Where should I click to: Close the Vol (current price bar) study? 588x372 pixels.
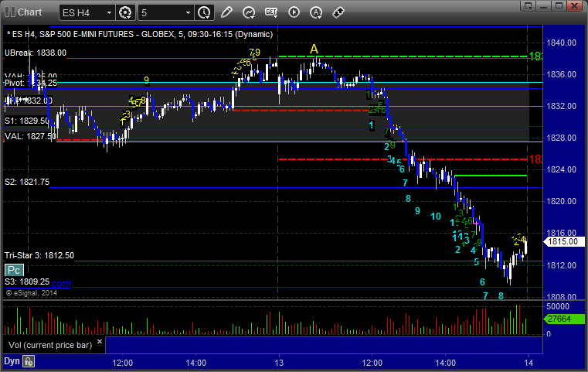100,342
